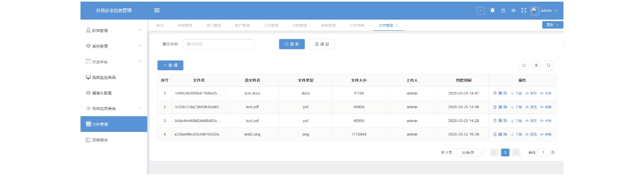Open 视频监控画面 in the sidebar
644x176 pixels.
click(x=114, y=77)
